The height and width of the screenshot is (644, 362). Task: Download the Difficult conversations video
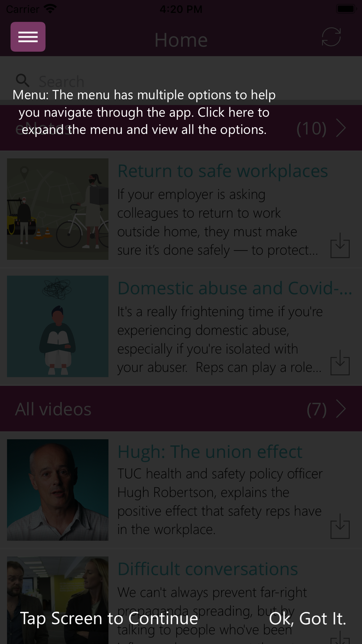[340, 637]
